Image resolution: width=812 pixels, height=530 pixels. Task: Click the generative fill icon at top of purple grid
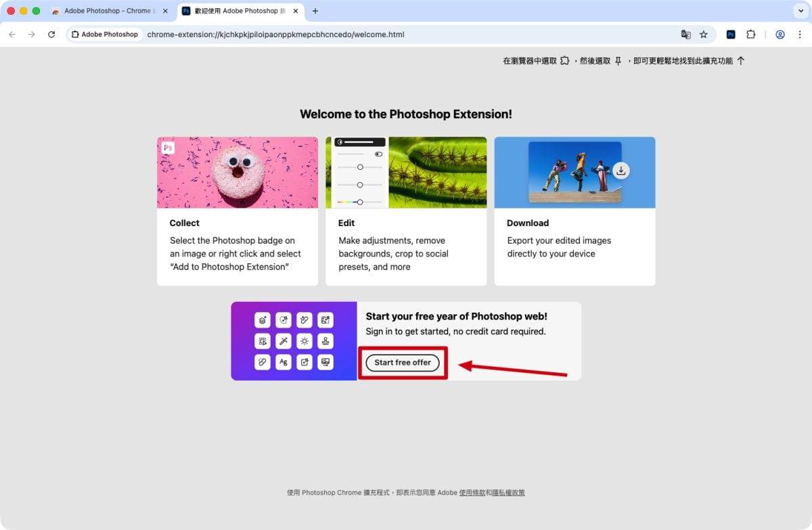(x=262, y=319)
